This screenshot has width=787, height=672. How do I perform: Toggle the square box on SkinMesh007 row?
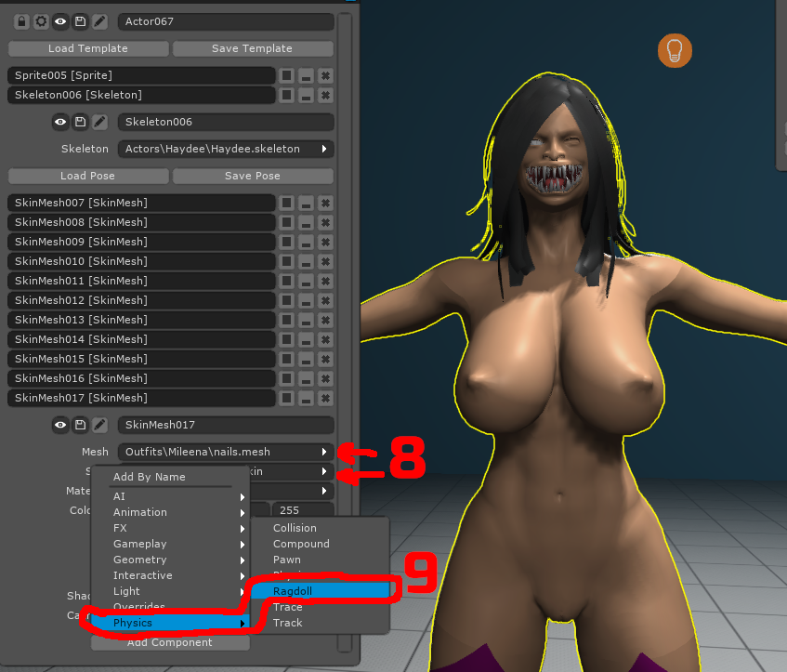286,203
